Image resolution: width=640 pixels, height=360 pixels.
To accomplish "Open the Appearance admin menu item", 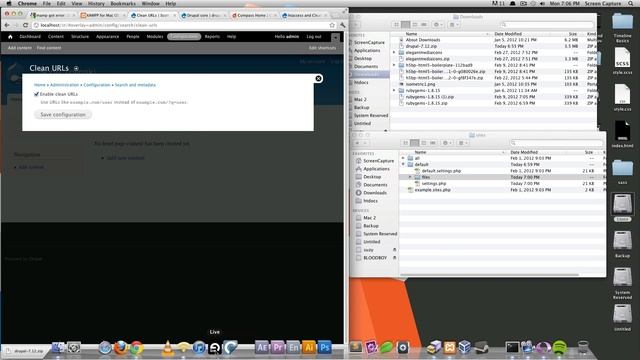I will pyautogui.click(x=107, y=37).
